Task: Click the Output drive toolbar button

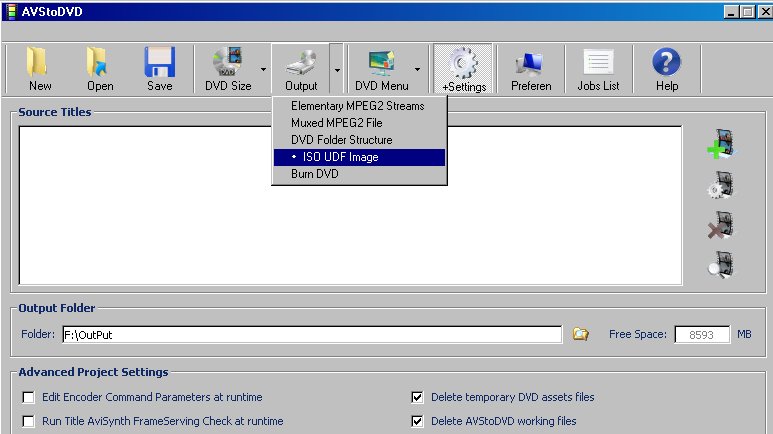Action: coord(301,69)
